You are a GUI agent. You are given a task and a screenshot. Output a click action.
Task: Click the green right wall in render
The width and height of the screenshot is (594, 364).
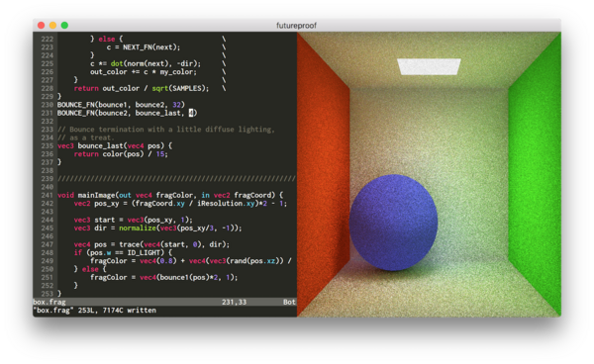tap(535, 174)
